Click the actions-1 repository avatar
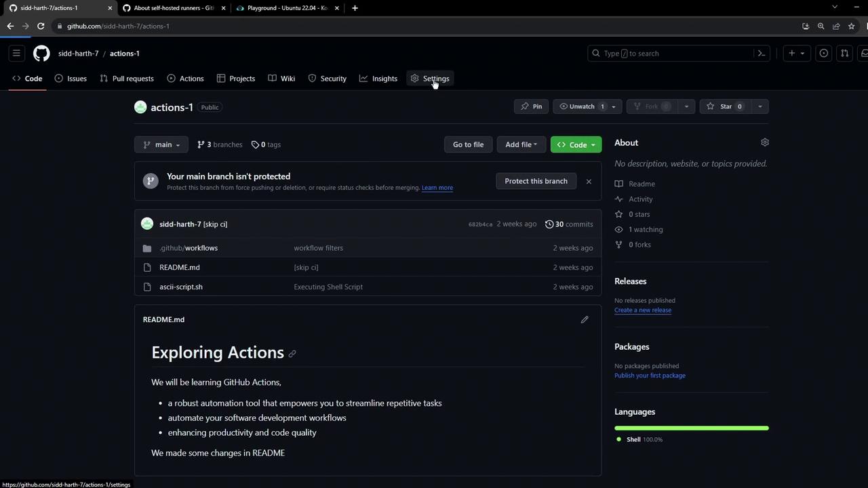Screen dimensions: 868x488 pyautogui.click(x=140, y=107)
